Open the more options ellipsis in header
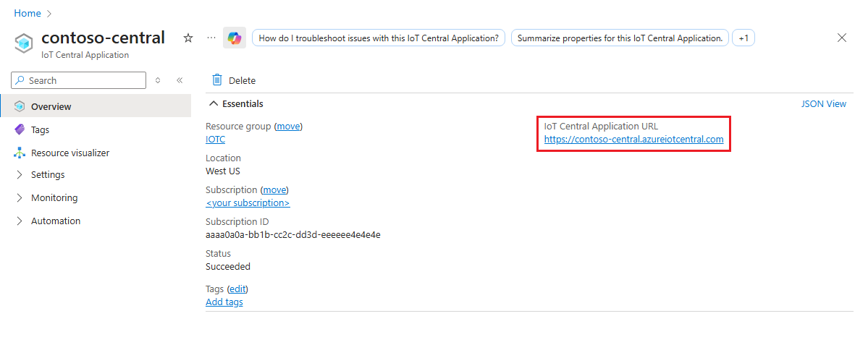 [x=211, y=38]
